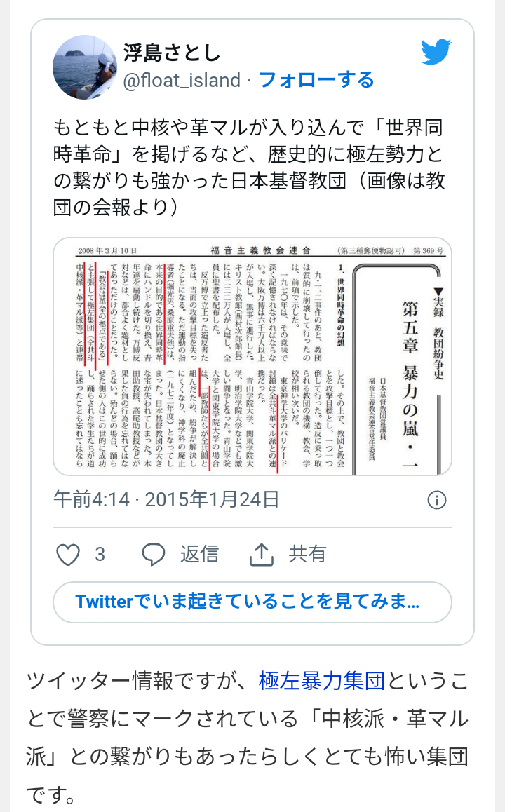Click the Twitter bird logo icon
The width and height of the screenshot is (505, 812).
(436, 52)
